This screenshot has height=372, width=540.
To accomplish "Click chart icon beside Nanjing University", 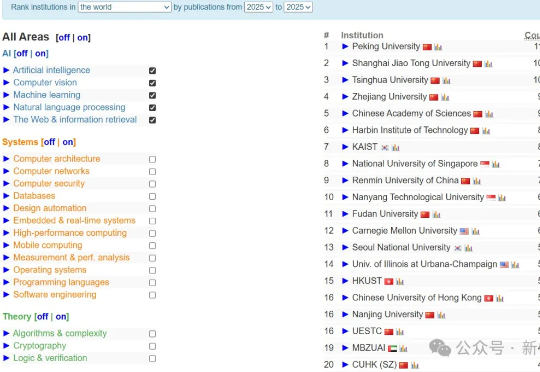I will point(441,315).
